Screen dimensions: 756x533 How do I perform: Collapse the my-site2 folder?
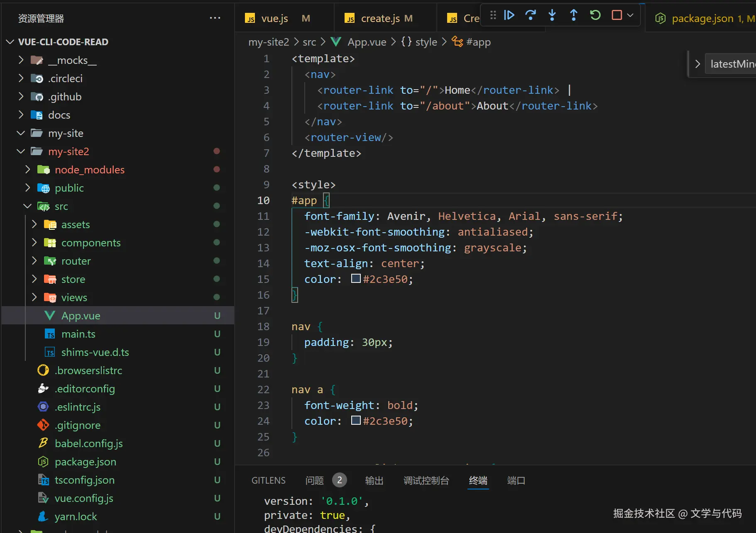coord(21,151)
